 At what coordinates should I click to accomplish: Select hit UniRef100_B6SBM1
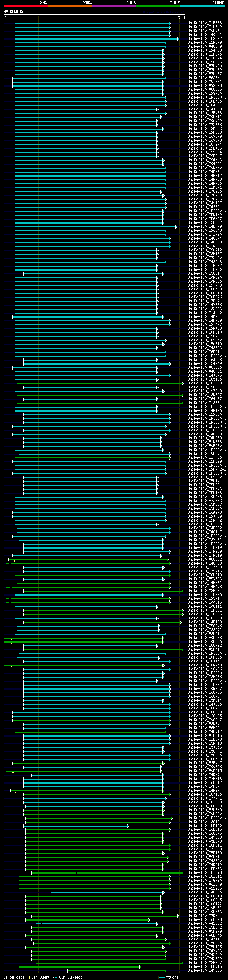coord(204,78)
